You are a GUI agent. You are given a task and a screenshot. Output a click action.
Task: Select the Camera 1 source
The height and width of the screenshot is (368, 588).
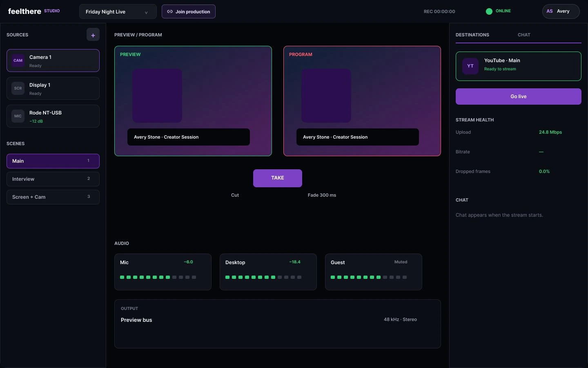click(53, 61)
